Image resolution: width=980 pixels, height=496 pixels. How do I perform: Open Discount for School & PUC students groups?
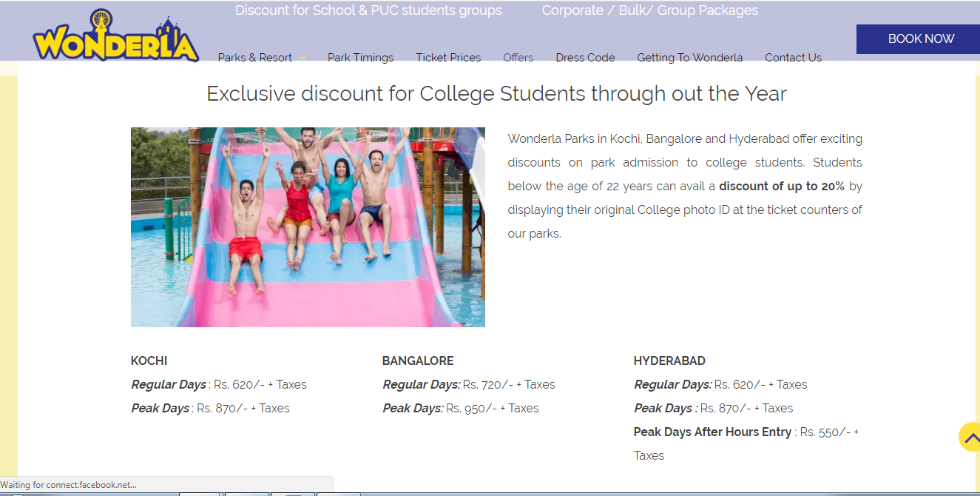coord(368,10)
